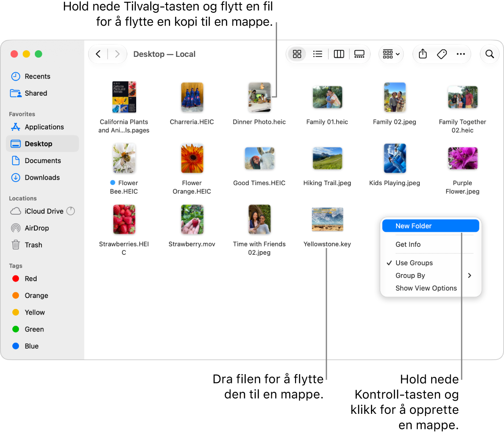
Task: Zoom the window with green button
Action: (39, 54)
